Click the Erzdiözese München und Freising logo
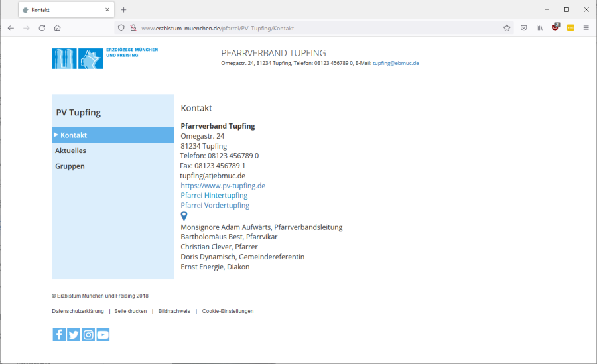The image size is (597, 364). click(105, 58)
